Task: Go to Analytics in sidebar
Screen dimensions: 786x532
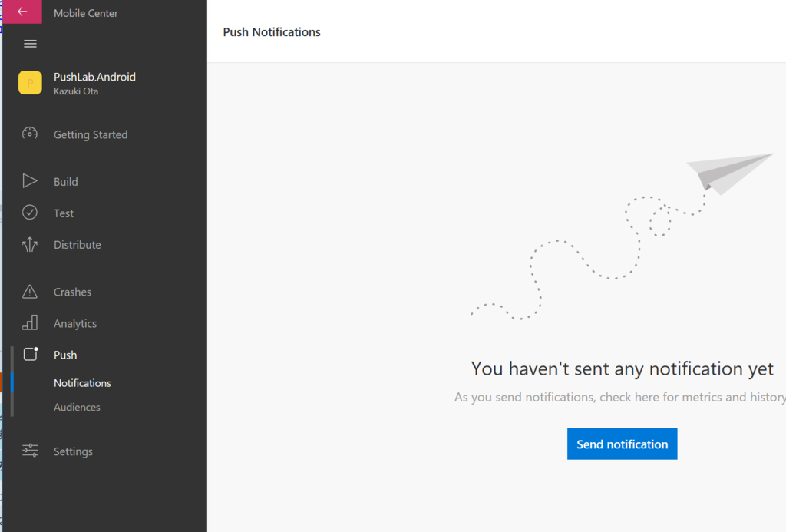Action: tap(75, 323)
